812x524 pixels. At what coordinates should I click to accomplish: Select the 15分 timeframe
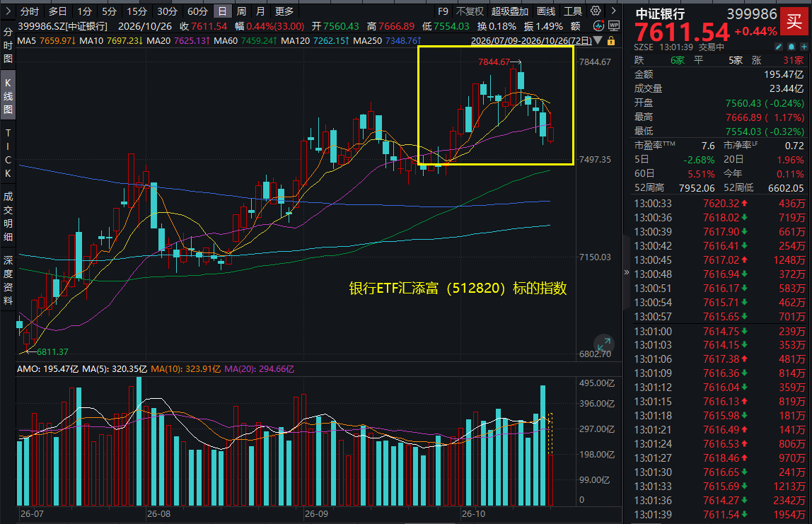coord(137,11)
